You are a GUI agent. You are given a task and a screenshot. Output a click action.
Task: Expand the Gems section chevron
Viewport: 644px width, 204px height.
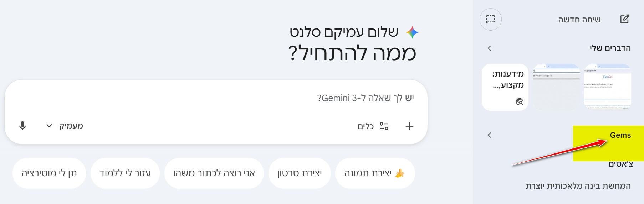(489, 135)
